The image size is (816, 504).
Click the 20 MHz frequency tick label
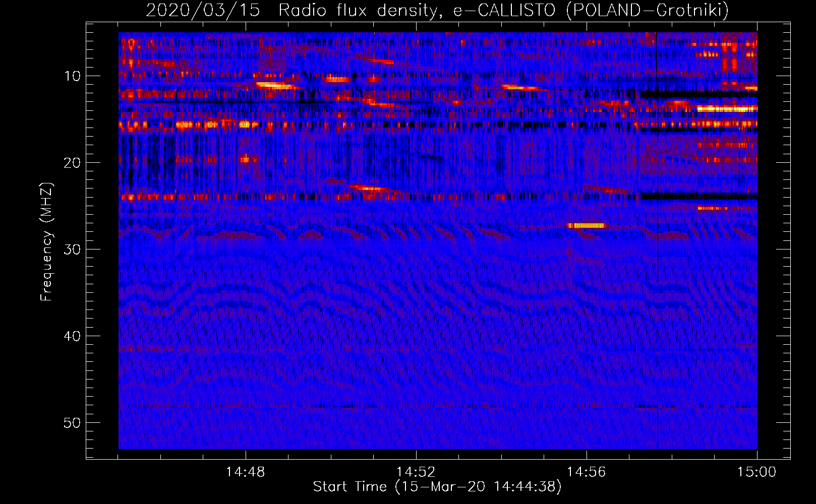73,163
